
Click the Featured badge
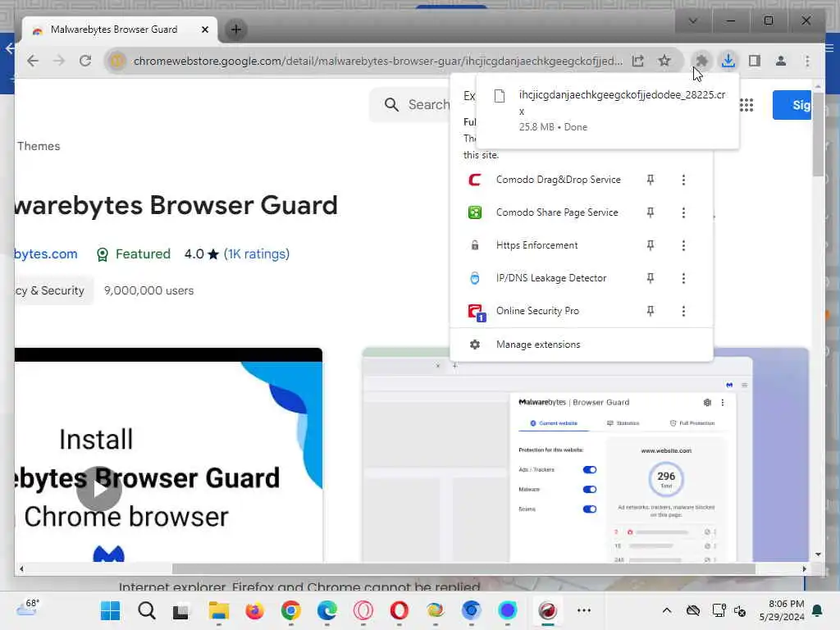click(134, 254)
